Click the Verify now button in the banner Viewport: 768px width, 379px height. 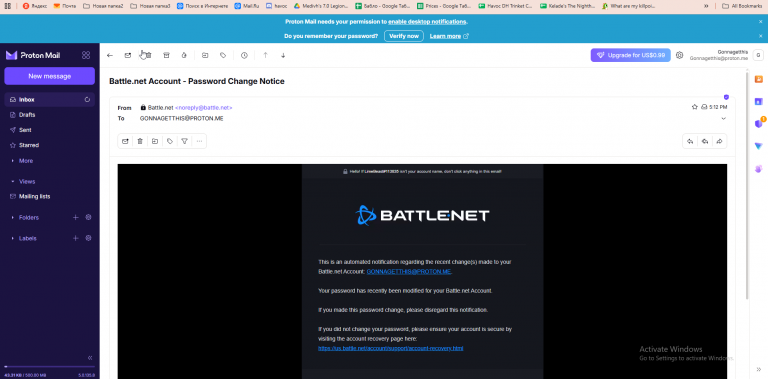(404, 36)
